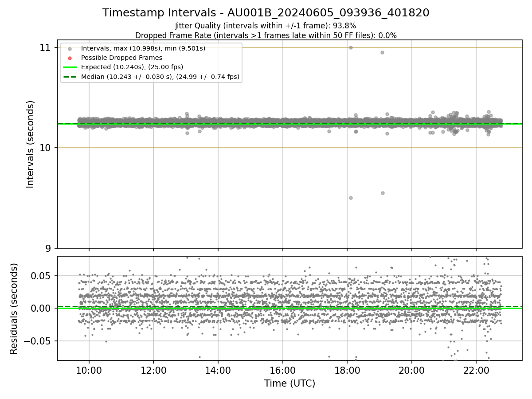
Task: Click the gray Intervals legend marker
Action: 70,49
